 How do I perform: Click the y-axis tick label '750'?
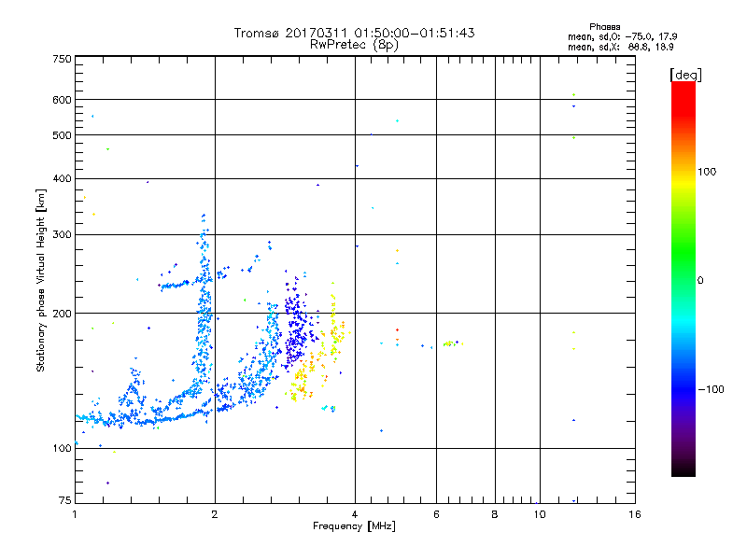coord(62,59)
